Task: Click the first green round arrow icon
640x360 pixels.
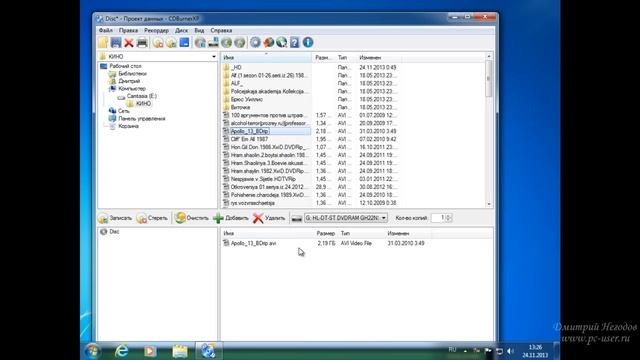Action: coord(227,42)
